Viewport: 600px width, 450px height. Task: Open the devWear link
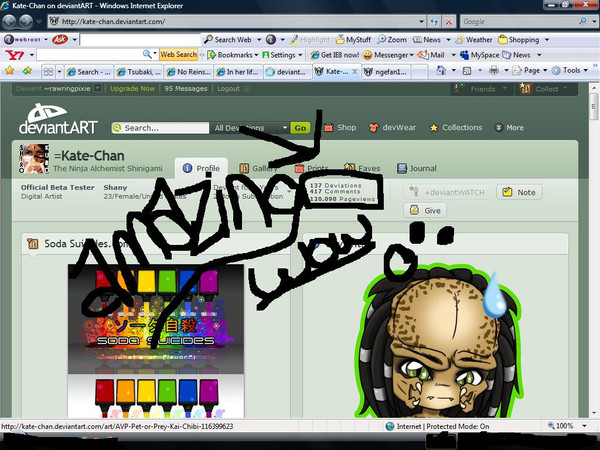coord(392,127)
